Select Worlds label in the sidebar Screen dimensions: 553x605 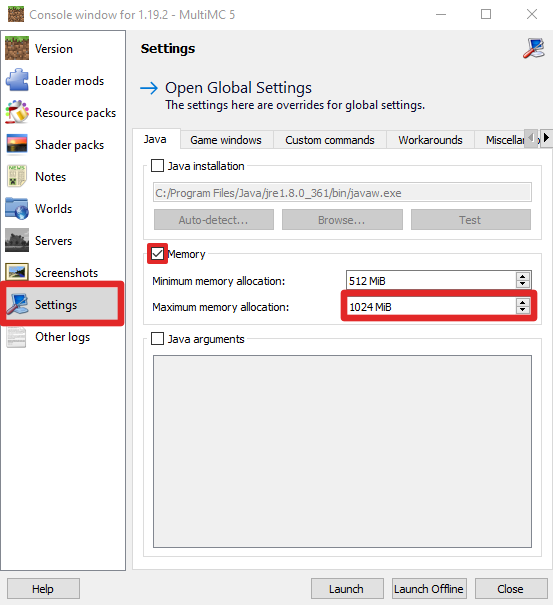coord(54,209)
